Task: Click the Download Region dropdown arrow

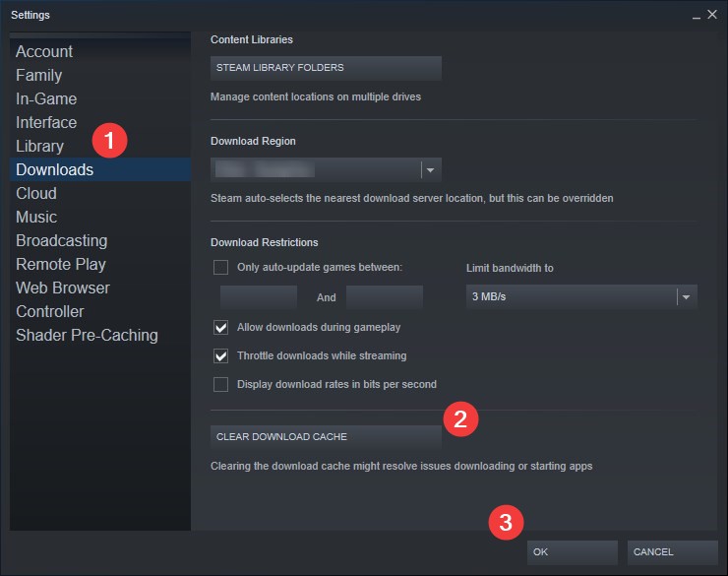Action: point(431,170)
